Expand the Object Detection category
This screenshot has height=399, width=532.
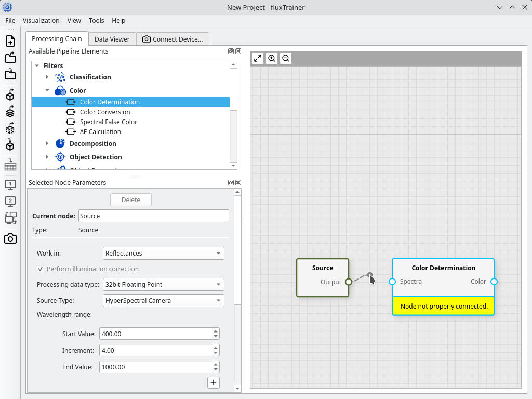tap(47, 157)
